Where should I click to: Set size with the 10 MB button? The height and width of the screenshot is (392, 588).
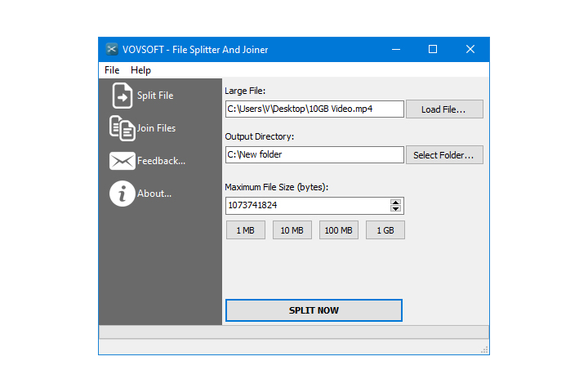coord(292,230)
